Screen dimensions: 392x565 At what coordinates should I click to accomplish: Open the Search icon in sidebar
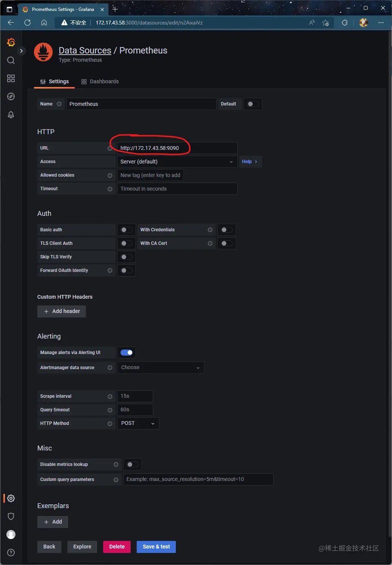11,60
